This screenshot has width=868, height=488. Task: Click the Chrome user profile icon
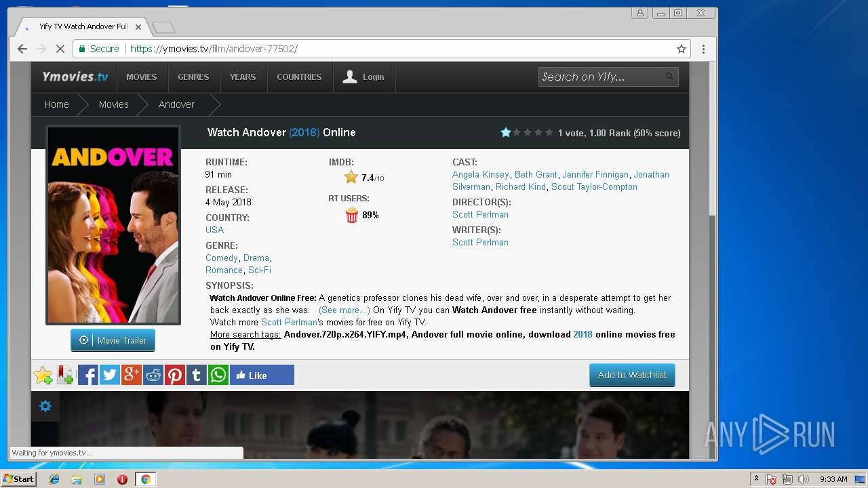[x=639, y=13]
